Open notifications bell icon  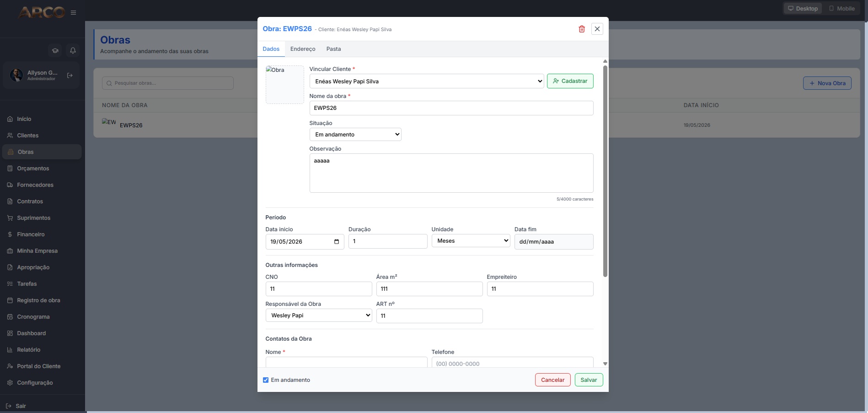coord(73,50)
